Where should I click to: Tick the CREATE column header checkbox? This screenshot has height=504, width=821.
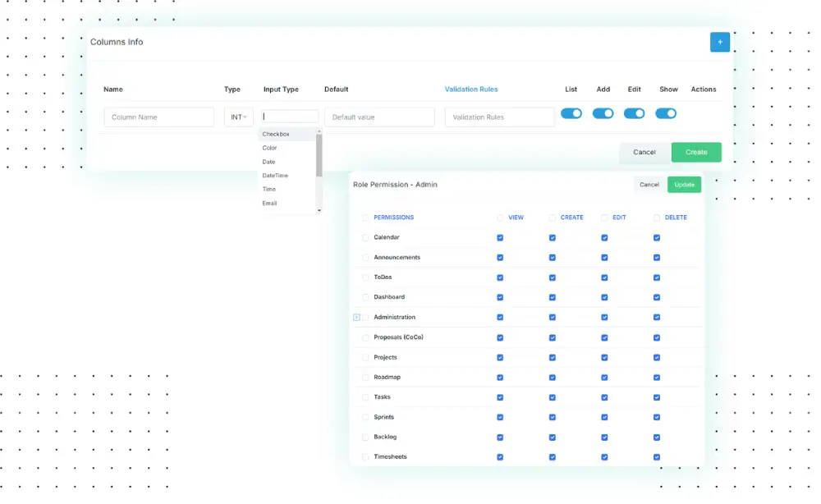(x=553, y=218)
